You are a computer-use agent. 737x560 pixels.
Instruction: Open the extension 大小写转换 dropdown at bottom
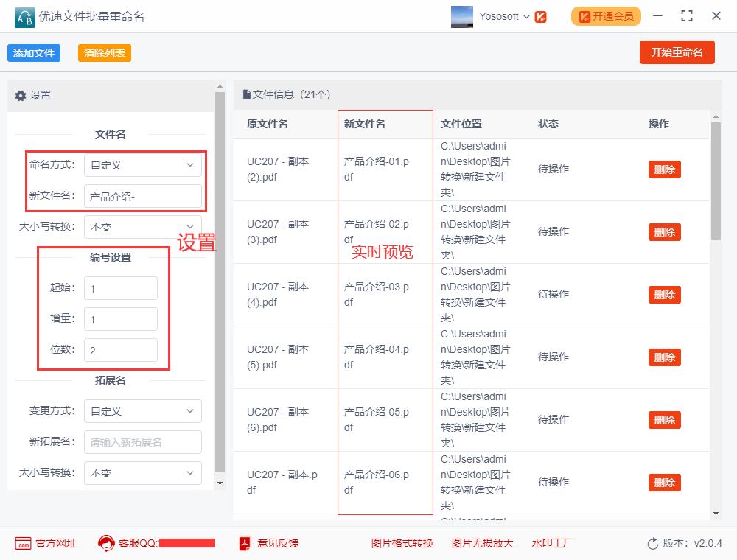(143, 473)
